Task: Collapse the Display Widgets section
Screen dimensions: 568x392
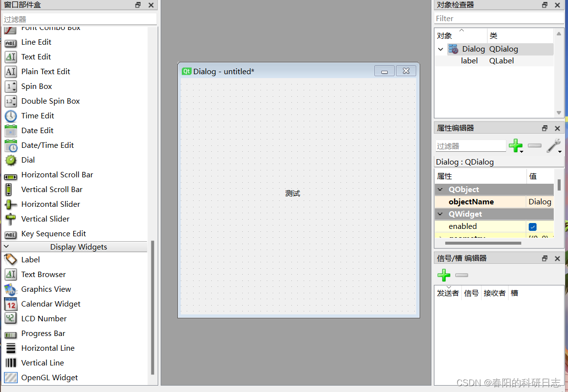Action: (x=7, y=247)
